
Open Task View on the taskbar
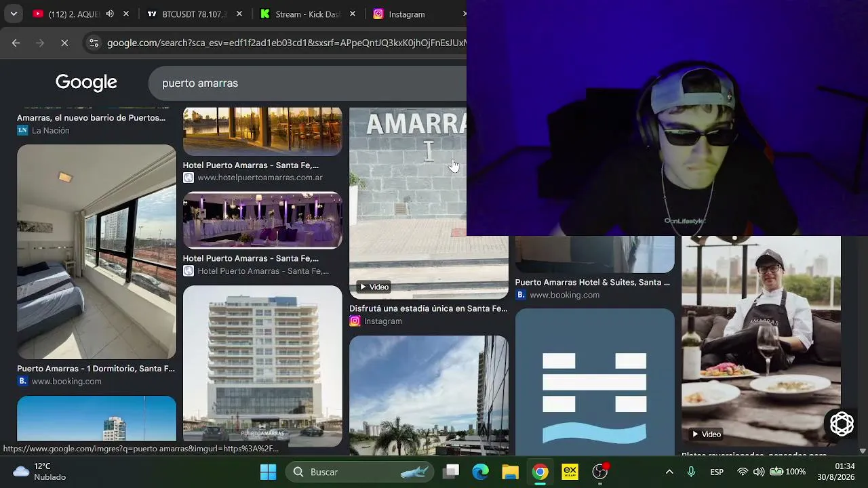pos(452,472)
